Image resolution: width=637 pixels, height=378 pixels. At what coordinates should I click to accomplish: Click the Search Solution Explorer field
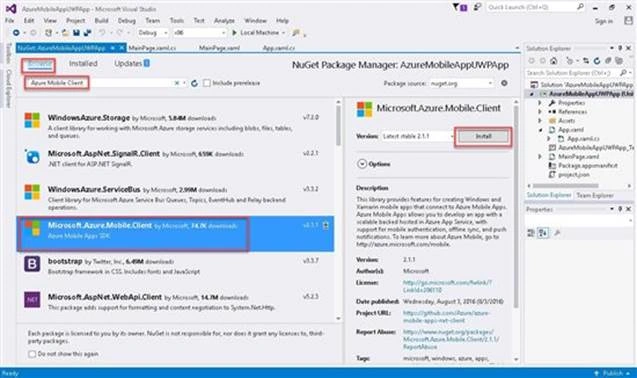pos(572,73)
